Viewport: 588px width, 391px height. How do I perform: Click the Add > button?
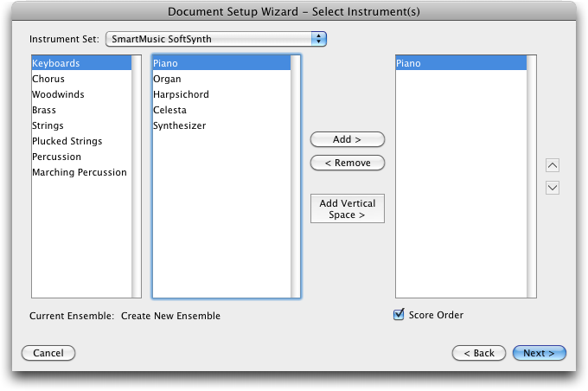348,139
